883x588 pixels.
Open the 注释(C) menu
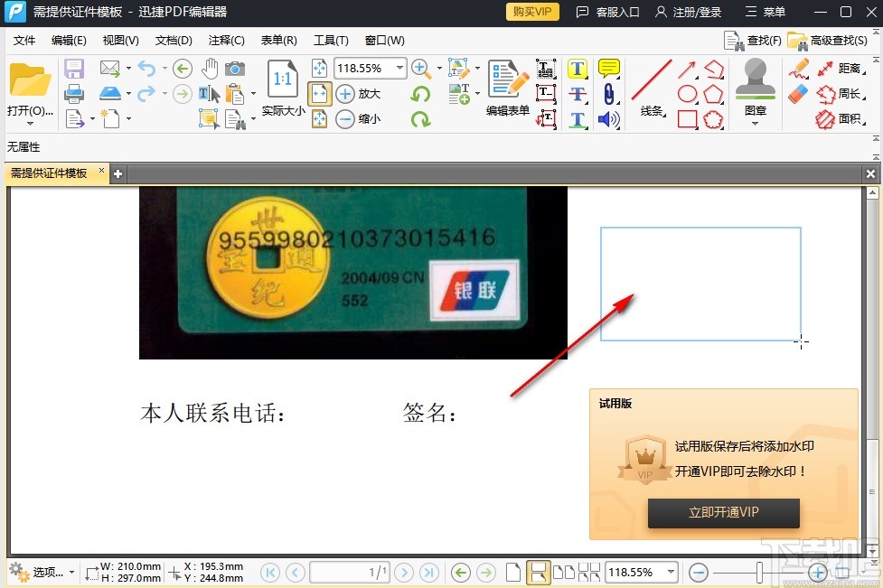click(x=225, y=40)
